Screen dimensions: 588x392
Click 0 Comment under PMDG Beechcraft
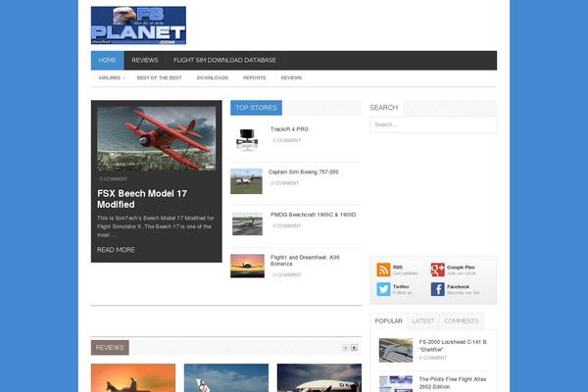pos(287,225)
